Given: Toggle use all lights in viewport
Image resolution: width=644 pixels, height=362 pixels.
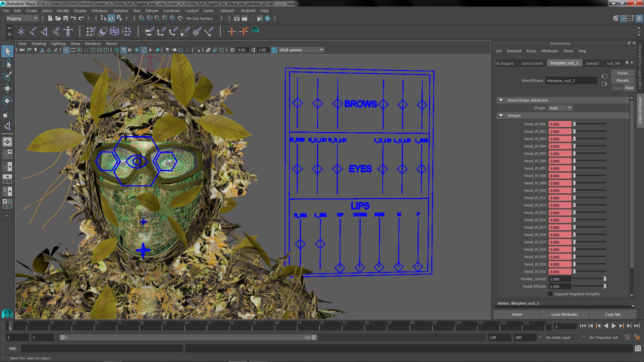Looking at the screenshot, I should (150, 50).
